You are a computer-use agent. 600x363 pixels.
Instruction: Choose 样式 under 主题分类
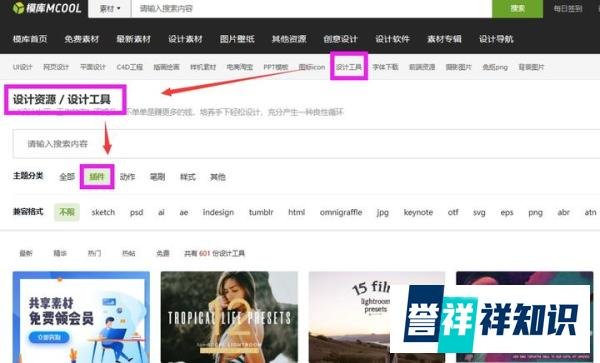188,177
